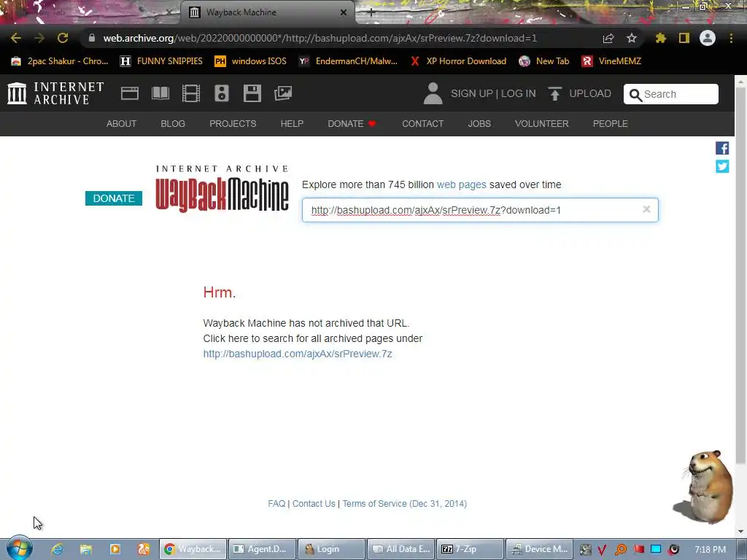Switch to Login taskbar window

[332, 549]
